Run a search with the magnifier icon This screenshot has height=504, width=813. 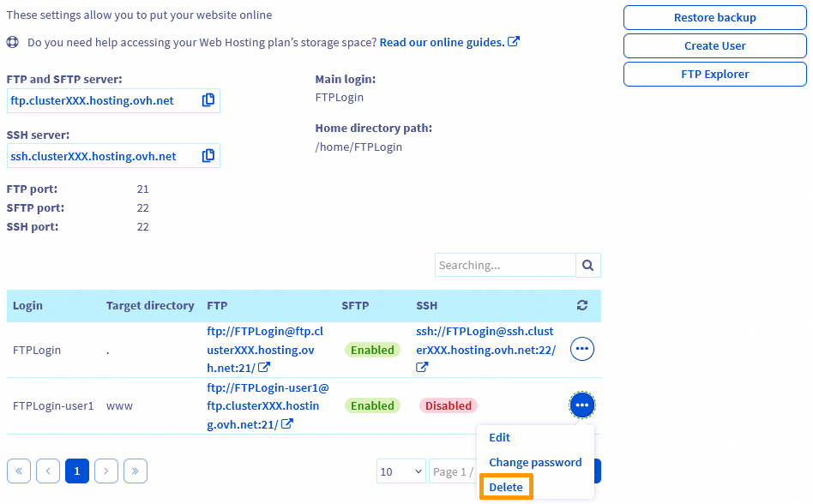[588, 265]
